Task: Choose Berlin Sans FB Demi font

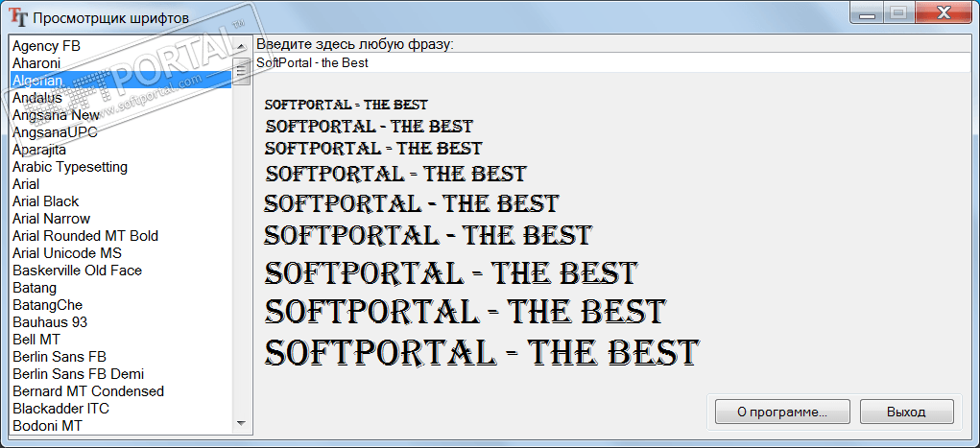Action: (121, 374)
